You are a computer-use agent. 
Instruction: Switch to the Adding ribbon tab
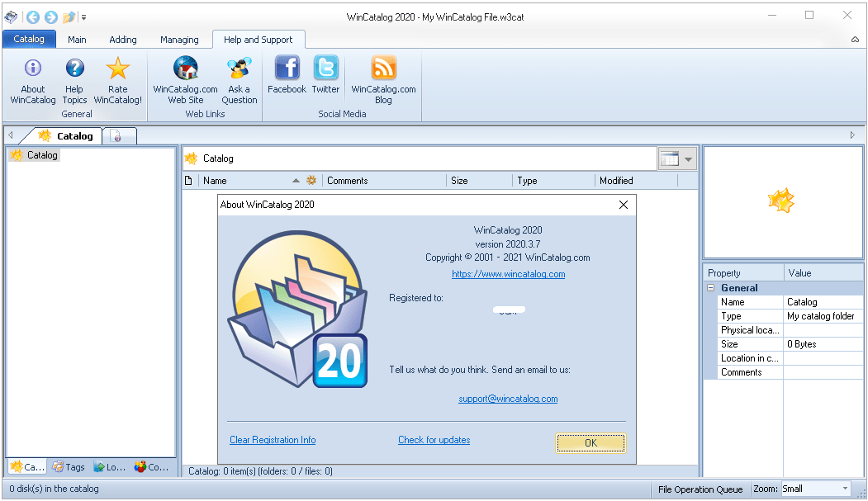coord(123,40)
